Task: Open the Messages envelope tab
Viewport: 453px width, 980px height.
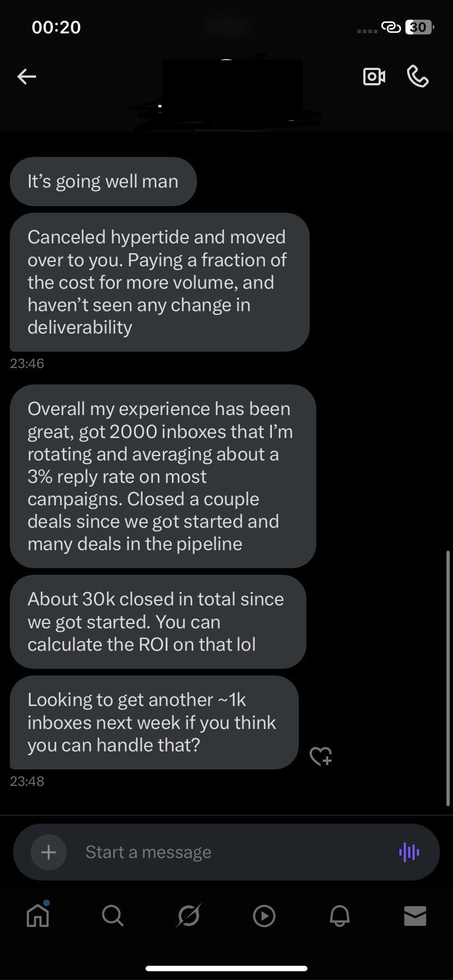Action: click(415, 915)
